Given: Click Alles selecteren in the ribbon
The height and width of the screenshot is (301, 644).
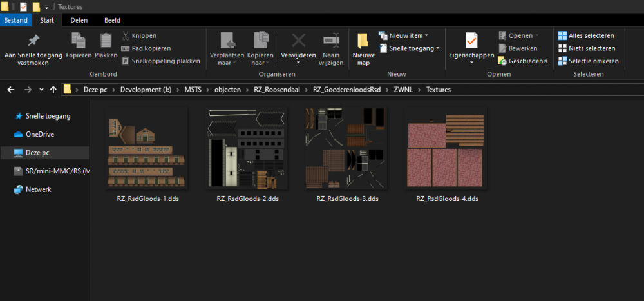Looking at the screenshot, I should [587, 35].
